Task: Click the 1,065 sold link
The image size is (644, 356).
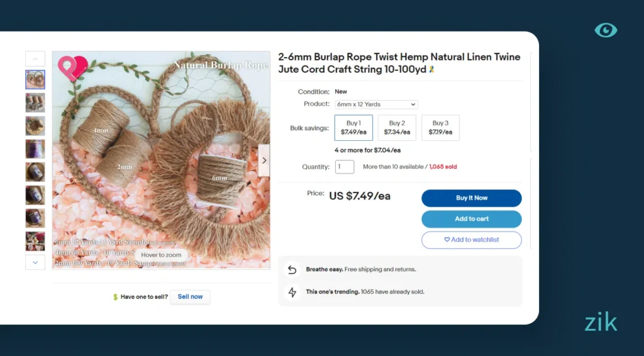Action: [x=443, y=167]
